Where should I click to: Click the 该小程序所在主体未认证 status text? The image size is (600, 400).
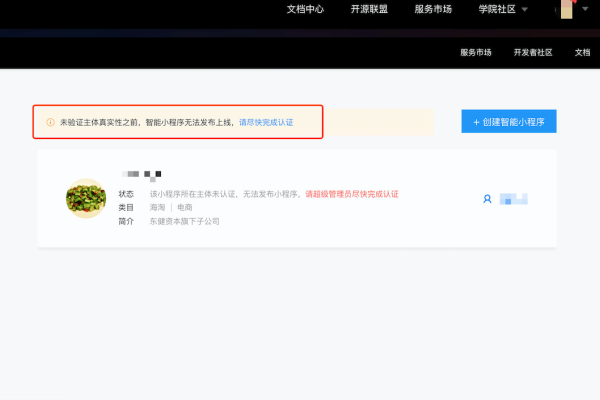192,194
